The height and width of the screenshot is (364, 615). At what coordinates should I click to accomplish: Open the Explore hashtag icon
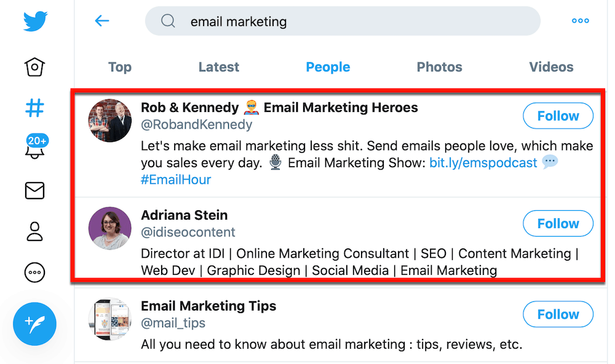pyautogui.click(x=35, y=108)
